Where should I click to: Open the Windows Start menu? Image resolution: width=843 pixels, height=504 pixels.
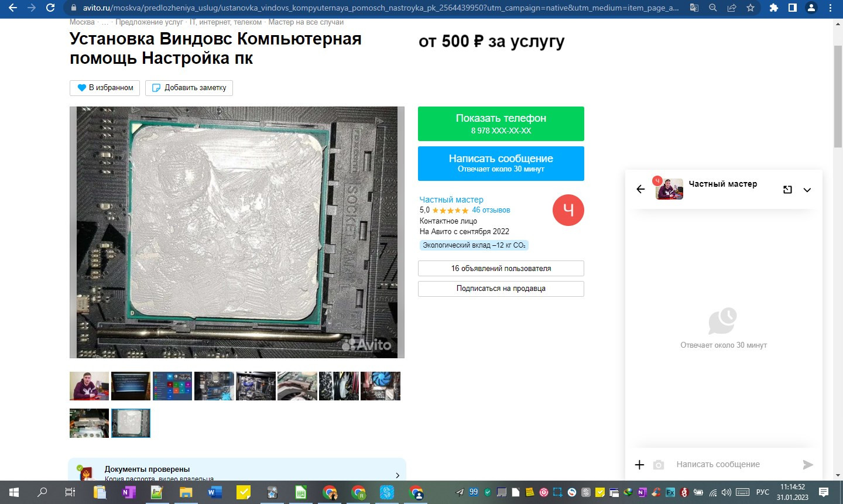tap(13, 492)
